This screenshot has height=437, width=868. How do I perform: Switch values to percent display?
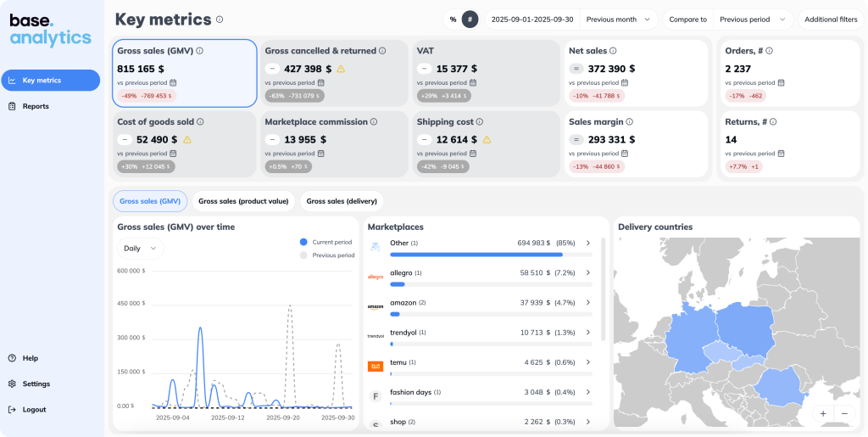(x=453, y=20)
